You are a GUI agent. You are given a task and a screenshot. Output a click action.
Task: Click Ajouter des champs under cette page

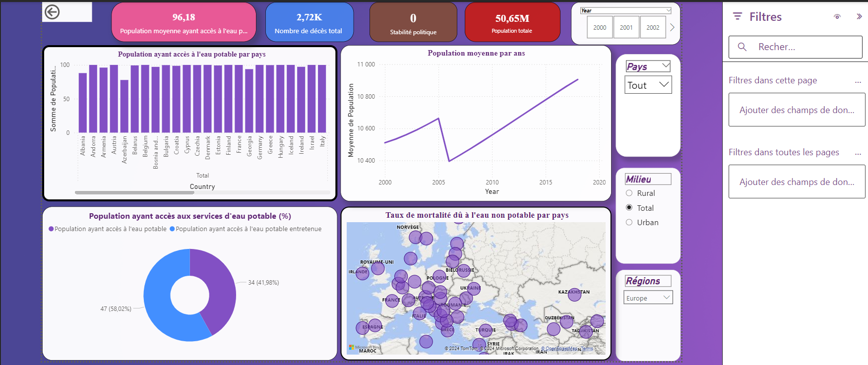797,110
